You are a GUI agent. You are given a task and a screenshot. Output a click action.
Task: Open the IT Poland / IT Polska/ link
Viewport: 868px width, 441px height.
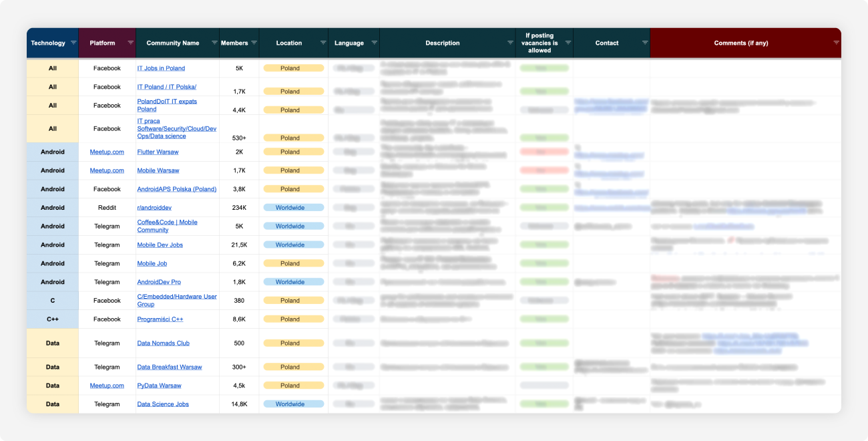(167, 87)
